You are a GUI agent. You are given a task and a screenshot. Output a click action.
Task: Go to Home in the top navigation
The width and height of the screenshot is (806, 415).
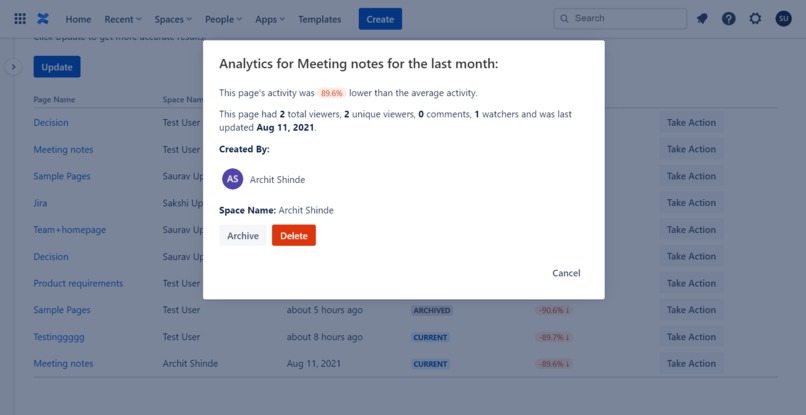78,20
